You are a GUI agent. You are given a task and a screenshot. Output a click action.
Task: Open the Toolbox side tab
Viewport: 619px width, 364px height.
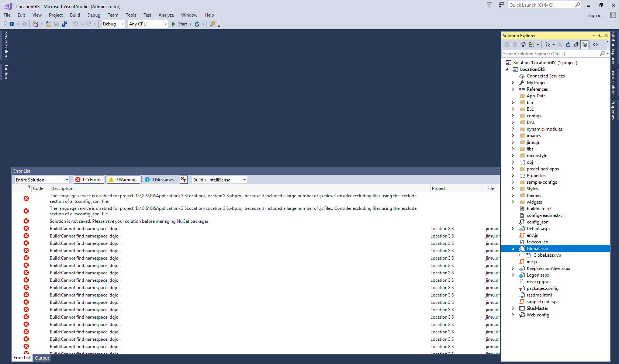[6, 72]
